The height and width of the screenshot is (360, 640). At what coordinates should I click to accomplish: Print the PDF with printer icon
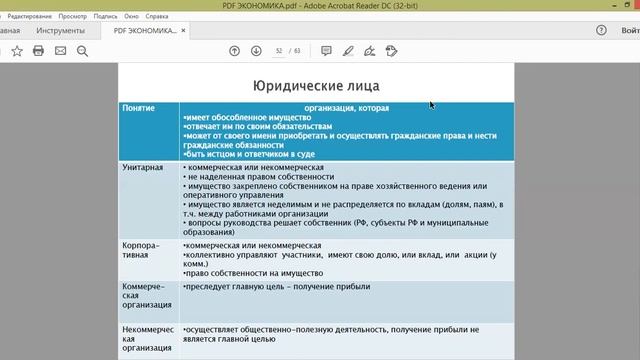(38, 51)
